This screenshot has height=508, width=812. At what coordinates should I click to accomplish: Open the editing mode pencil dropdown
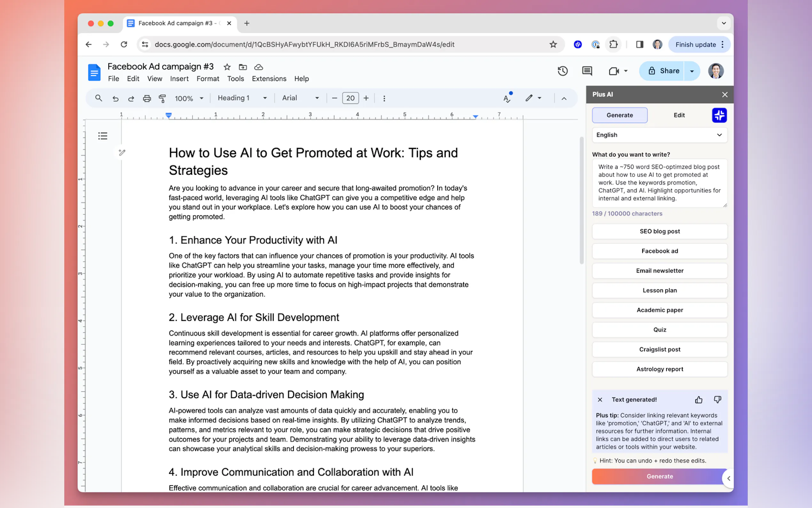[533, 98]
